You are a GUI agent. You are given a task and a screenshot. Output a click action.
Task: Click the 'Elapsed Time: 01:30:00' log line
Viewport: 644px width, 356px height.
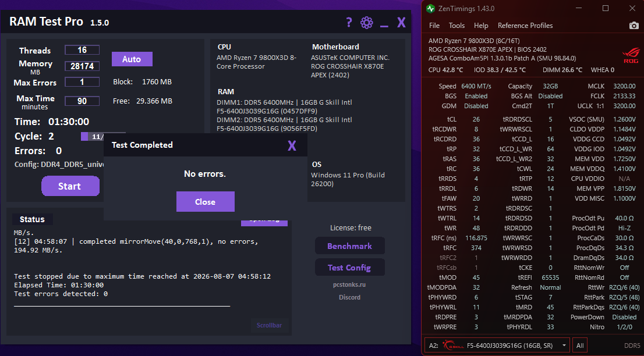click(x=59, y=285)
